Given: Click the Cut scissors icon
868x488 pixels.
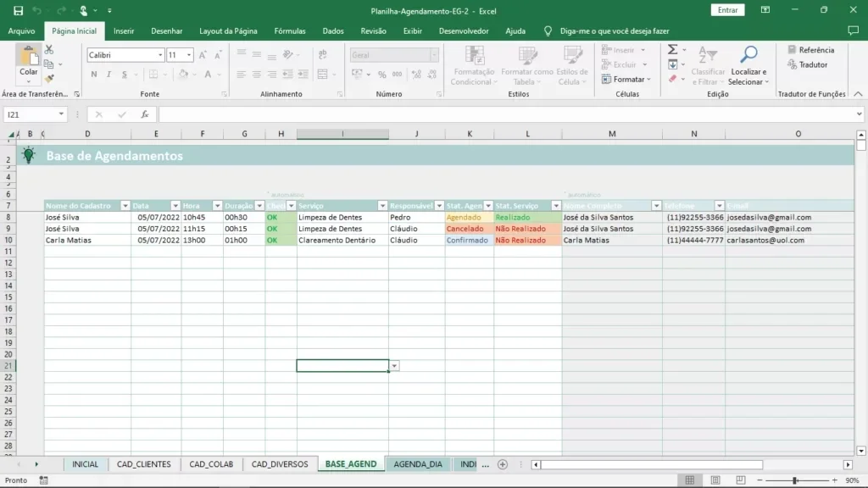Looking at the screenshot, I should click(x=49, y=50).
